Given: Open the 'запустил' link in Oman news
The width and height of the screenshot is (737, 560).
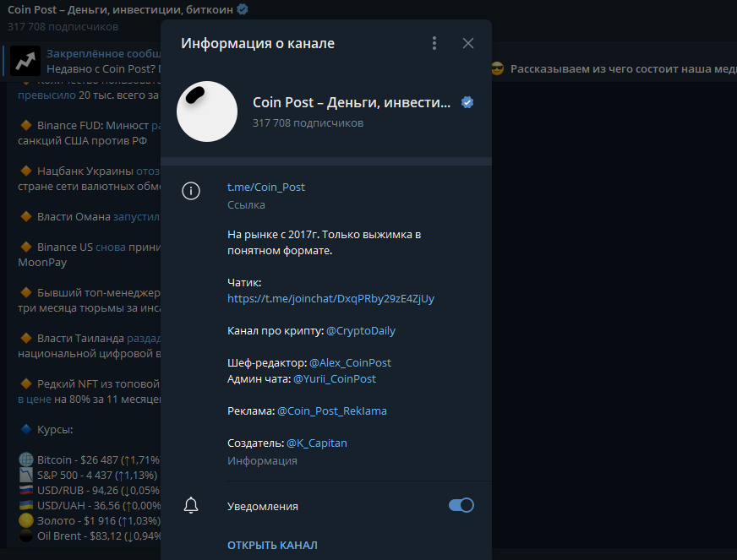Looking at the screenshot, I should 136,216.
